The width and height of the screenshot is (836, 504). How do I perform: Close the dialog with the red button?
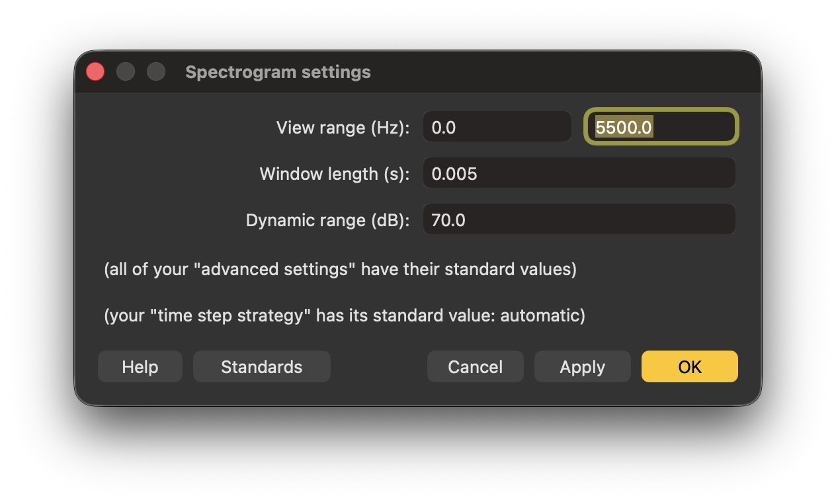click(95, 71)
